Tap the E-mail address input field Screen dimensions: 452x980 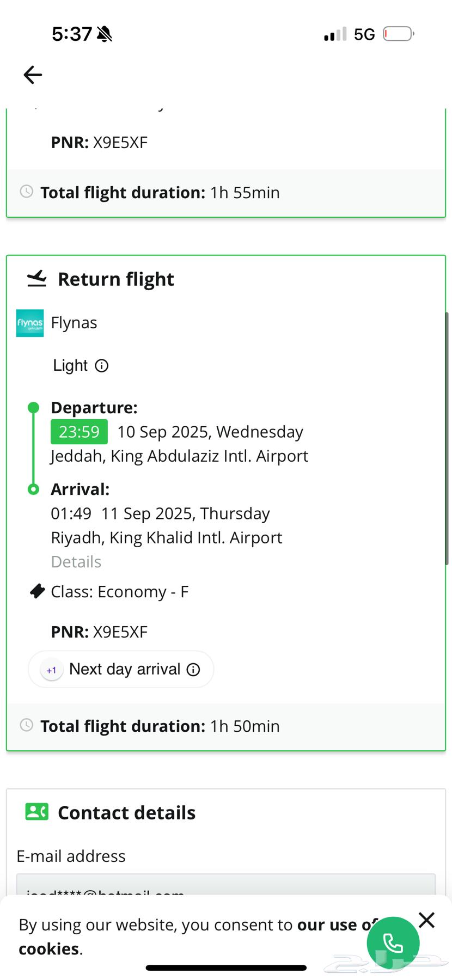click(225, 885)
